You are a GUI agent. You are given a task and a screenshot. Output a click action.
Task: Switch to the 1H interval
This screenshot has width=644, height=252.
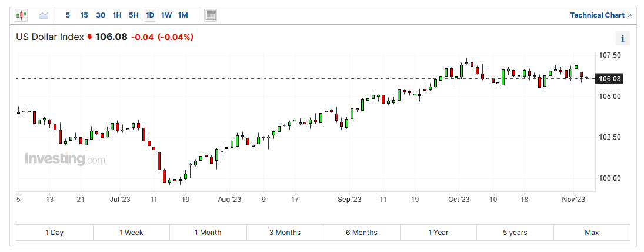point(117,15)
